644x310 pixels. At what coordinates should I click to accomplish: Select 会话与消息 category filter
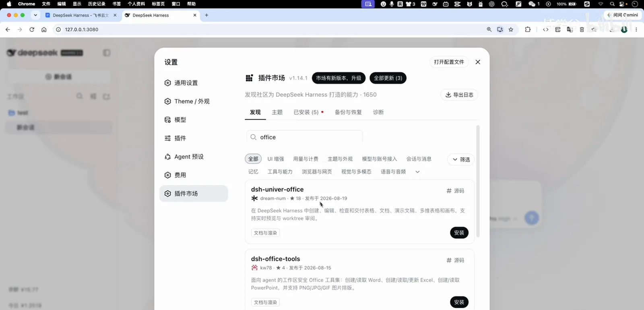419,159
